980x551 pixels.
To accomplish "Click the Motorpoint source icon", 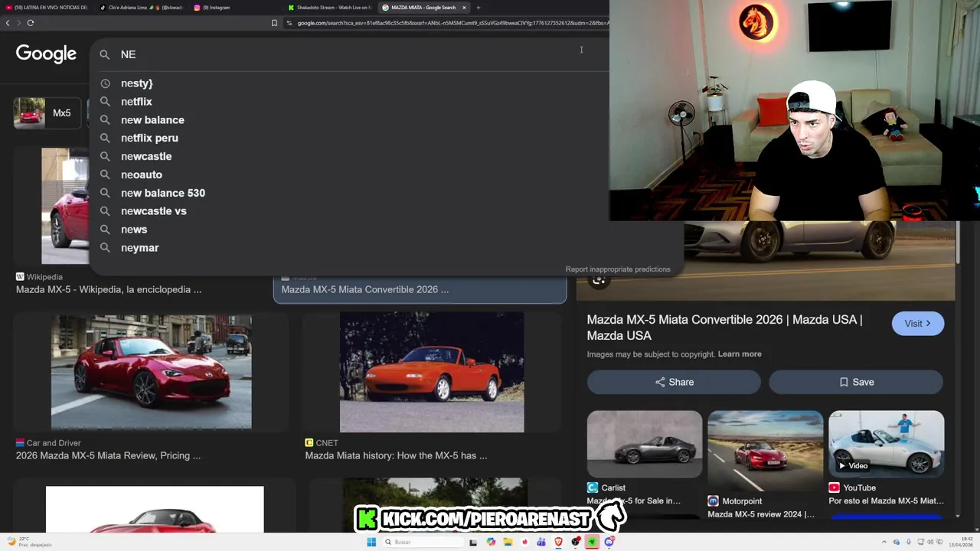I will [x=713, y=501].
